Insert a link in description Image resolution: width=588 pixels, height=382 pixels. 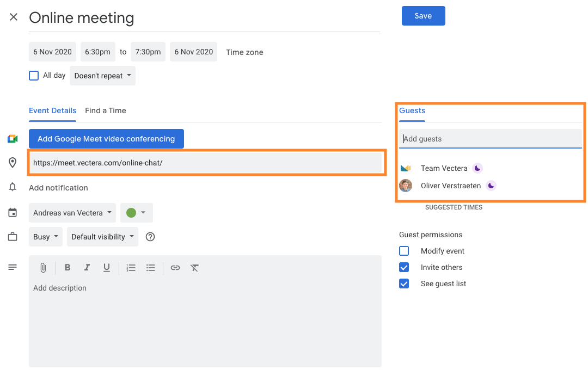click(x=175, y=268)
